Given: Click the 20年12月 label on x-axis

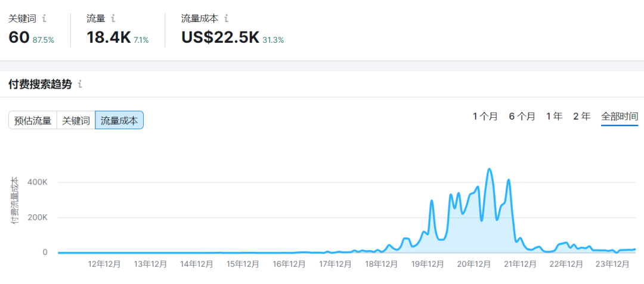Looking at the screenshot, I should (475, 264).
